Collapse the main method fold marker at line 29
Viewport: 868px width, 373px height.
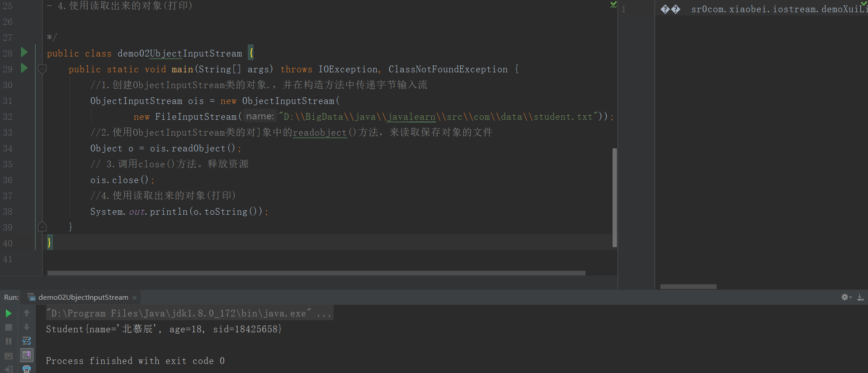pyautogui.click(x=42, y=69)
